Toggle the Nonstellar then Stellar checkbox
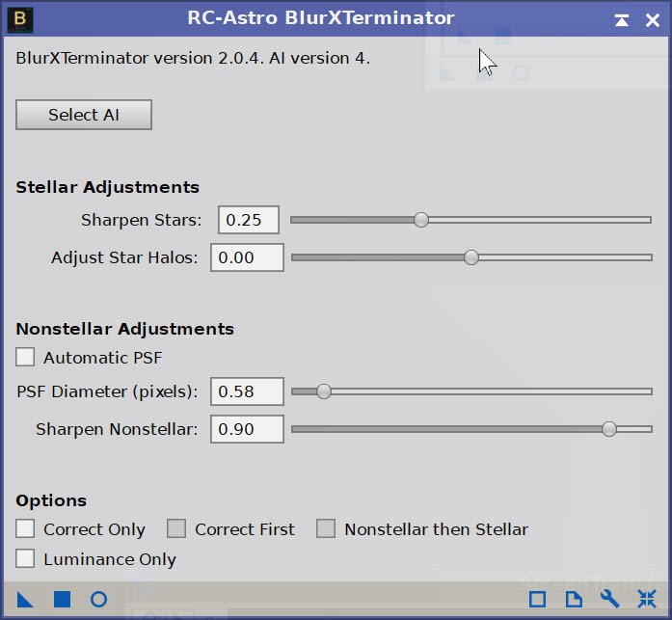Image resolution: width=672 pixels, height=620 pixels. pyautogui.click(x=326, y=528)
